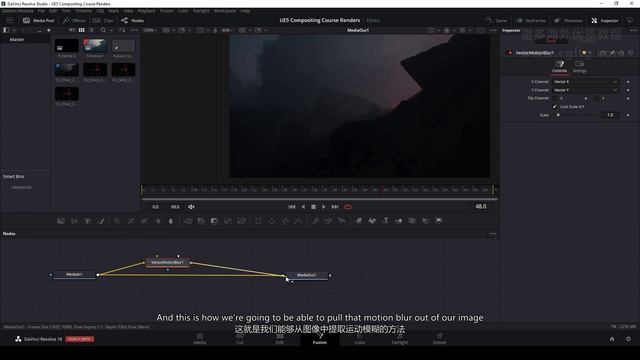
Task: Add a FastNoise tool from toolbar
Action: coord(74,221)
